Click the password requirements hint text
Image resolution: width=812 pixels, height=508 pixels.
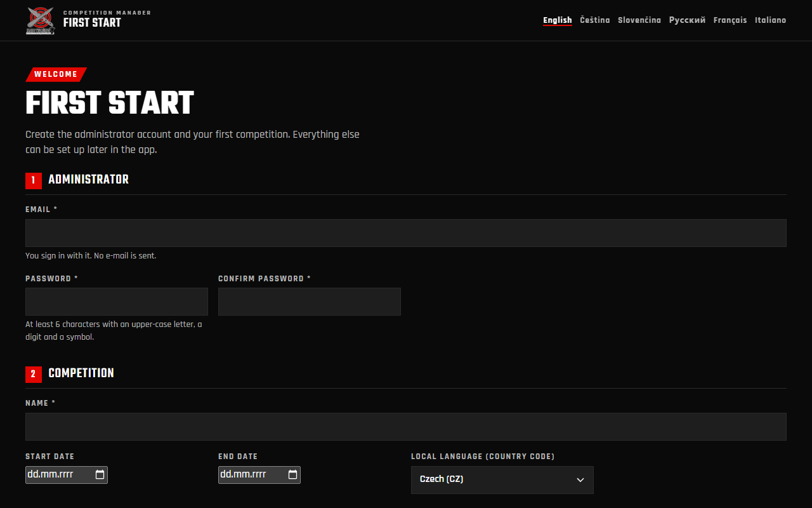(114, 331)
